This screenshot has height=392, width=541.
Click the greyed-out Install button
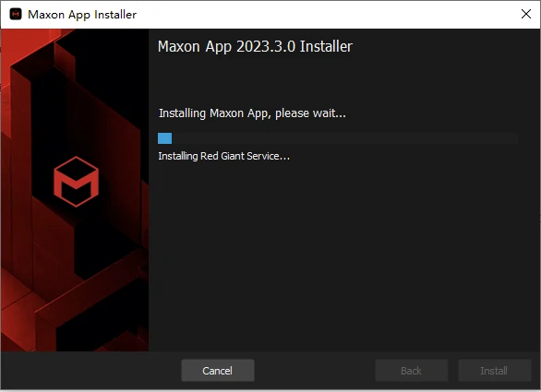[495, 371]
